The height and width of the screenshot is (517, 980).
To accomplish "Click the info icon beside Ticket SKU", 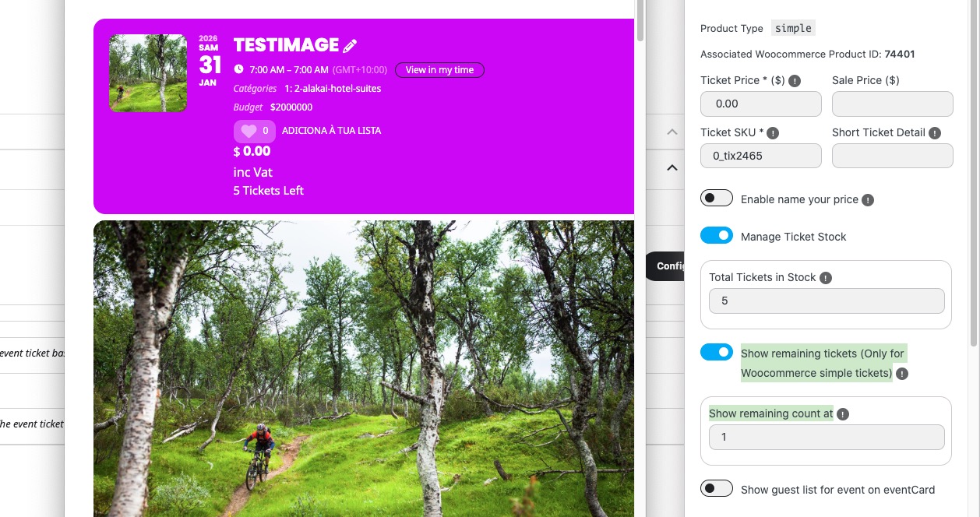I will click(773, 132).
